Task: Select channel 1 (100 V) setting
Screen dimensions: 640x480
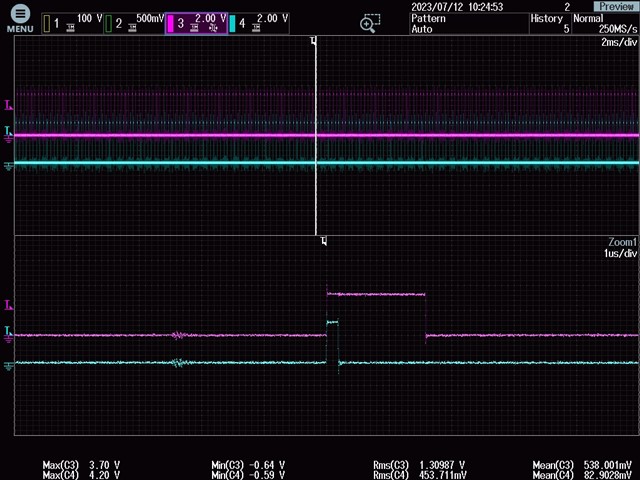Action: (x=72, y=23)
